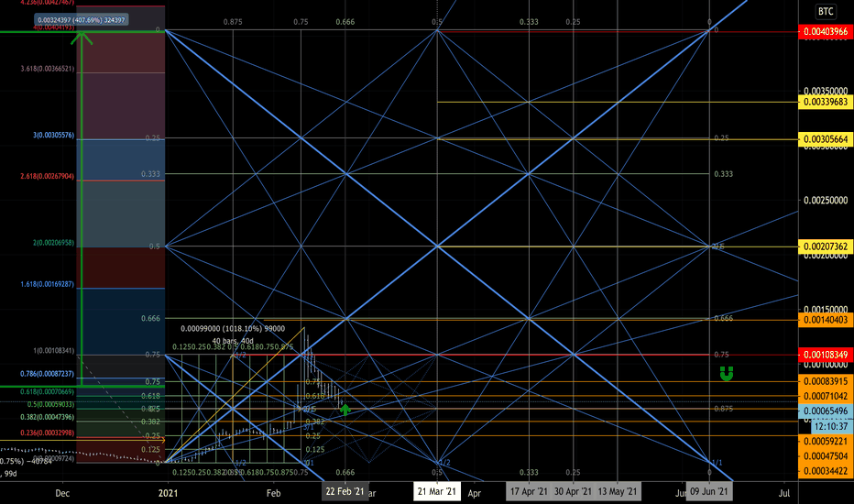854x504 pixels.
Task: Select the 0.00083915 price label
Action: tap(826, 381)
